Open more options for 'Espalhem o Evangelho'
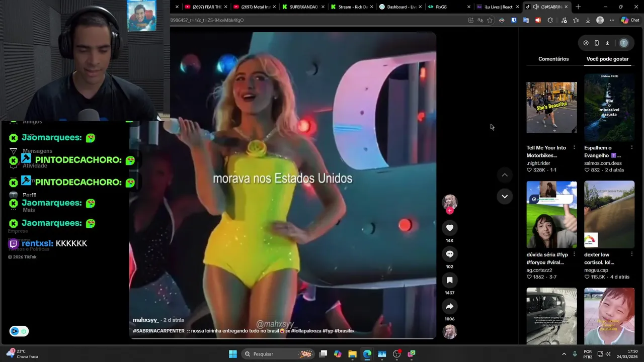The height and width of the screenshot is (362, 644). point(632,148)
